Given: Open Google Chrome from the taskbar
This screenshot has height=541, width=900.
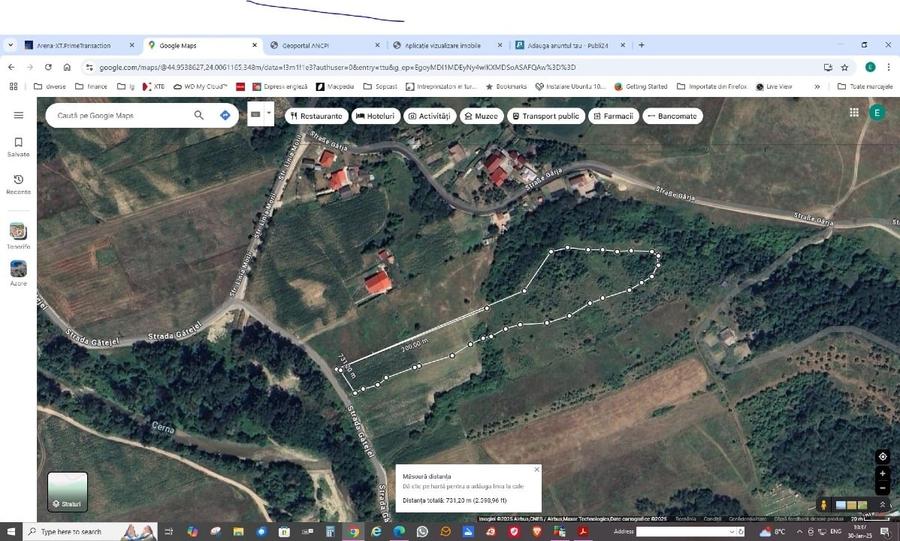Looking at the screenshot, I should (353, 532).
